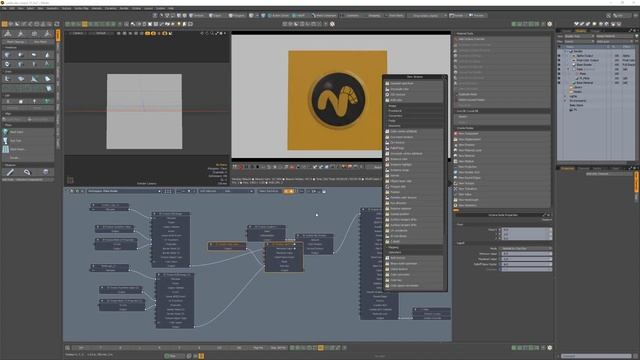Viewport: 640px width, 360px height.
Task: Select Base Shader in Shader Tree
Action: click(x=584, y=65)
